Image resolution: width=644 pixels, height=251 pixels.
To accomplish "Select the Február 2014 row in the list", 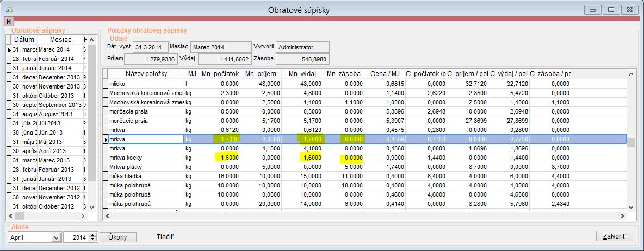I will click(59, 59).
